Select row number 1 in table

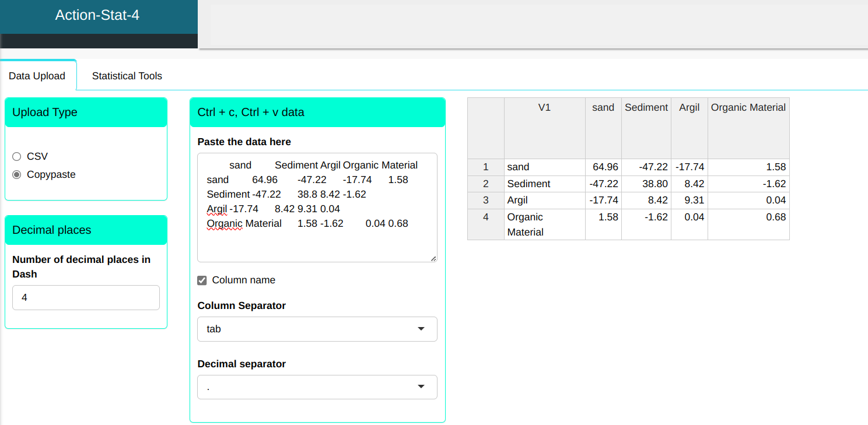pos(485,167)
